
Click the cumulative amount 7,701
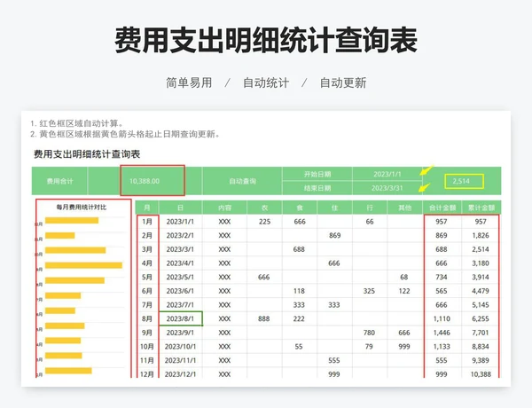tap(481, 333)
